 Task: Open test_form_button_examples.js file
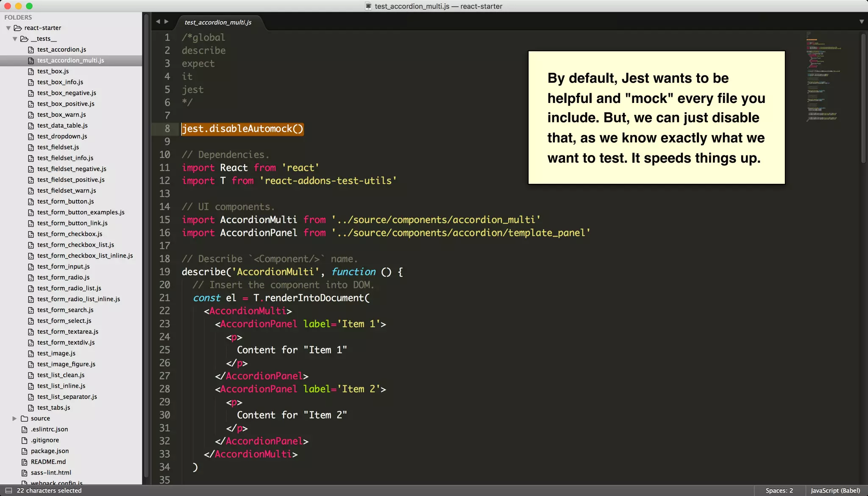click(81, 213)
